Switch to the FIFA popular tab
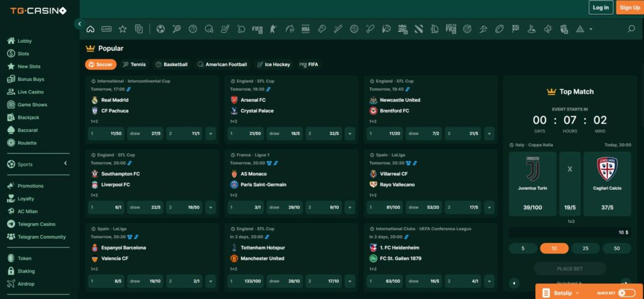This screenshot has width=644, height=299. tap(309, 65)
